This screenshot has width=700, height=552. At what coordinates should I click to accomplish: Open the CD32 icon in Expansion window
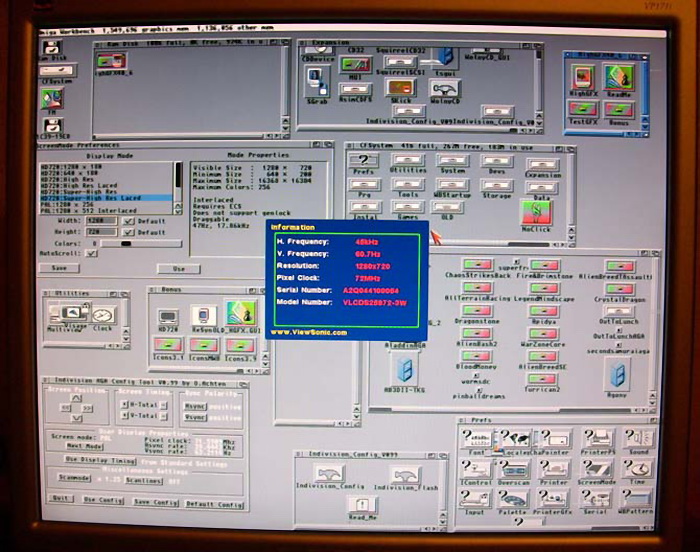(x=355, y=50)
